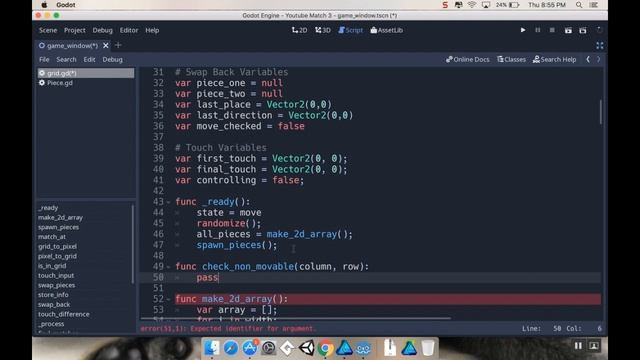Click the error message in status bar

click(x=228, y=329)
